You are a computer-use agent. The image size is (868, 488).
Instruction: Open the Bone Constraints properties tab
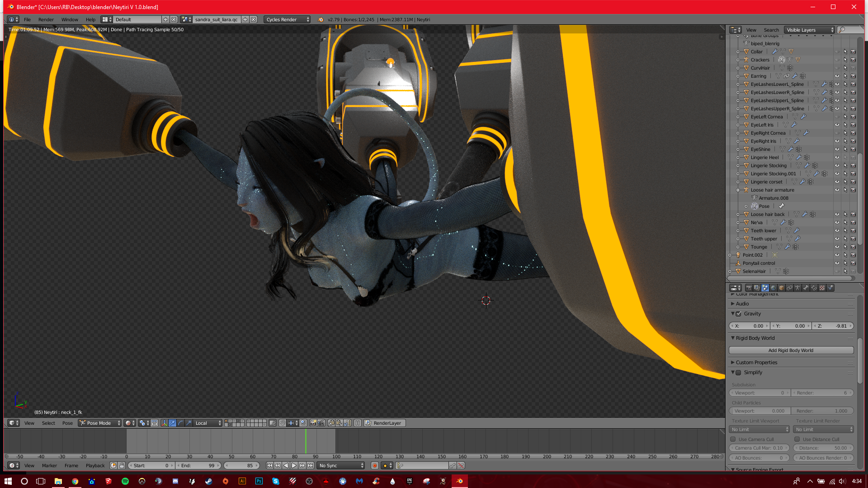[814, 288]
